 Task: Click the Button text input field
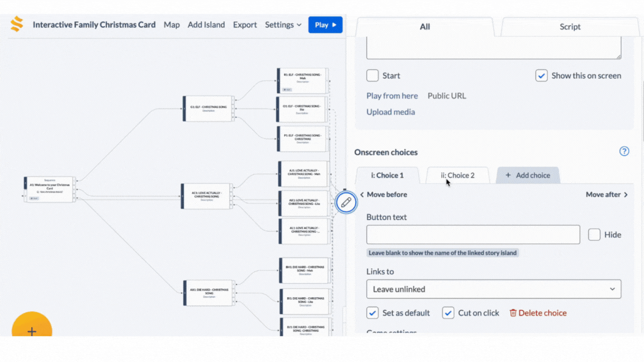point(473,235)
